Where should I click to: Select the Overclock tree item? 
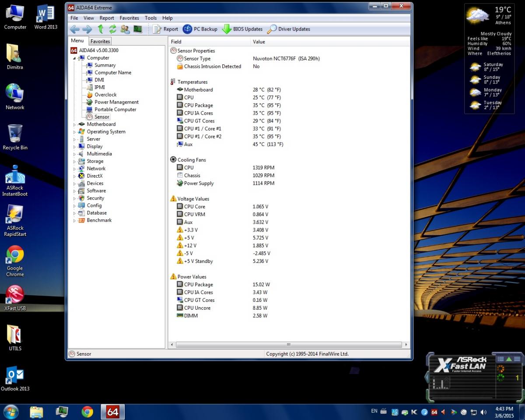point(105,94)
